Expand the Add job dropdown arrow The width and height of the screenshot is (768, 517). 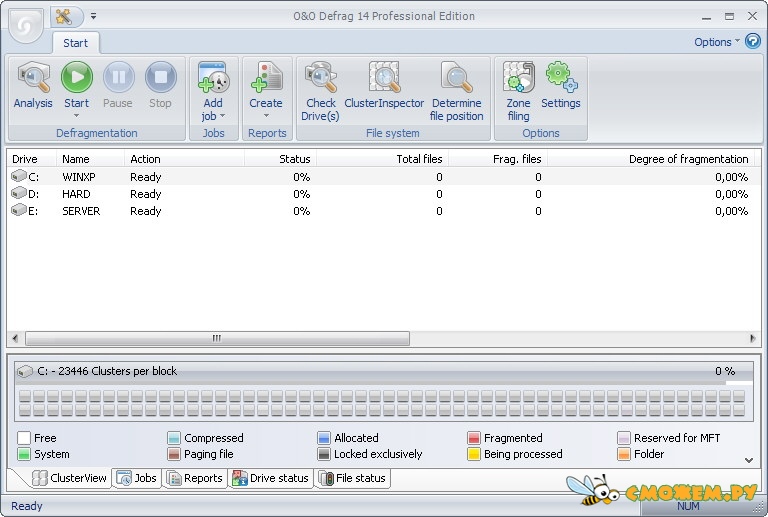point(222,116)
